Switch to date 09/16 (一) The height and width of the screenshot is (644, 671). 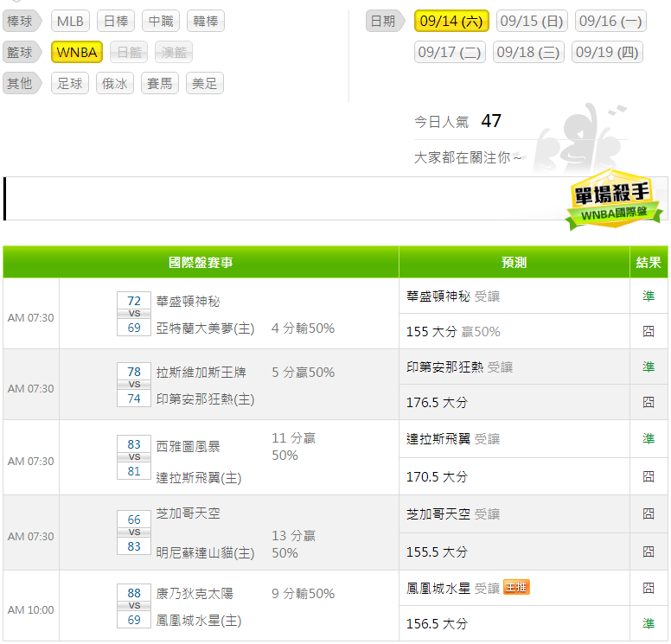pyautogui.click(x=610, y=22)
